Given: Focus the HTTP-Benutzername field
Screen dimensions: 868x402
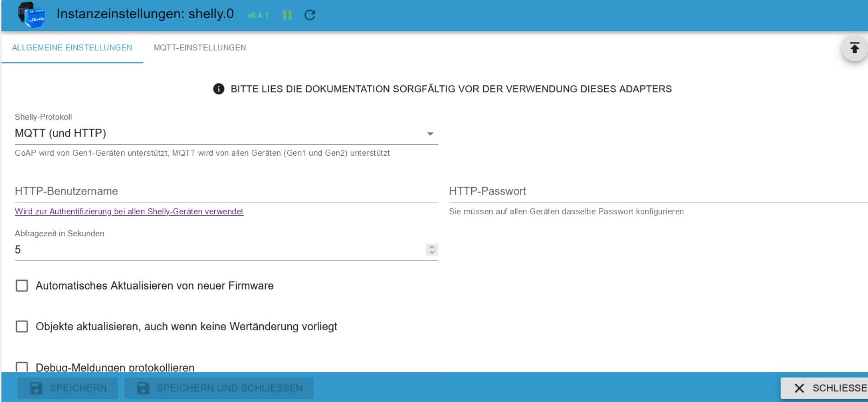Looking at the screenshot, I should [x=226, y=191].
